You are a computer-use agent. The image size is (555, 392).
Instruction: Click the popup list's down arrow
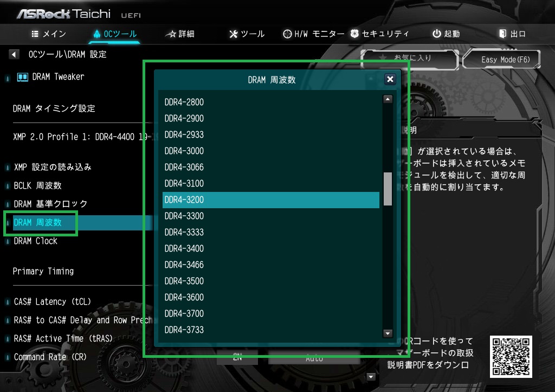(x=388, y=333)
